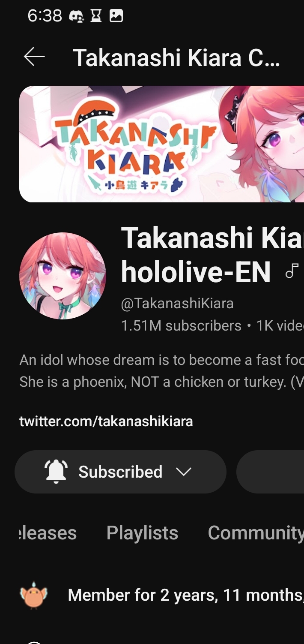The width and height of the screenshot is (304, 644).
Task: Tap the orange bird membership badge
Action: coord(34,595)
